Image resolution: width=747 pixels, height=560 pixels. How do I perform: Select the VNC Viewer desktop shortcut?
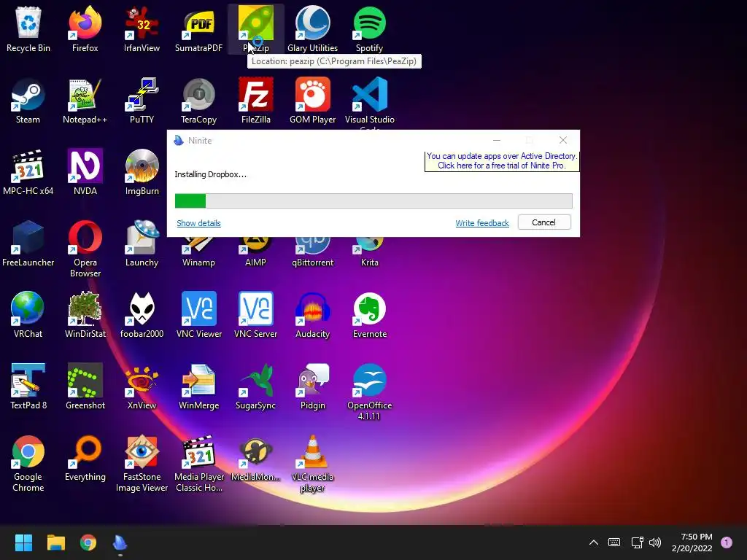[x=199, y=315]
